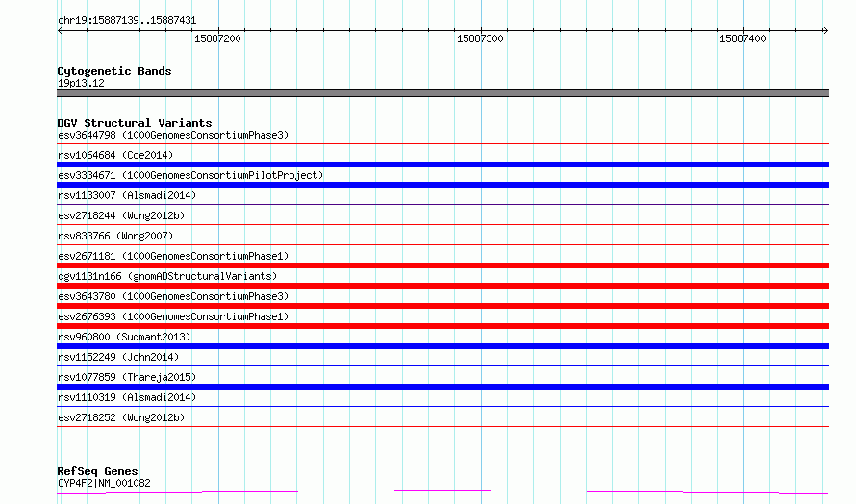This screenshot has width=856, height=504.
Task: Click the DGV Structural Variants track title
Action: point(135,123)
